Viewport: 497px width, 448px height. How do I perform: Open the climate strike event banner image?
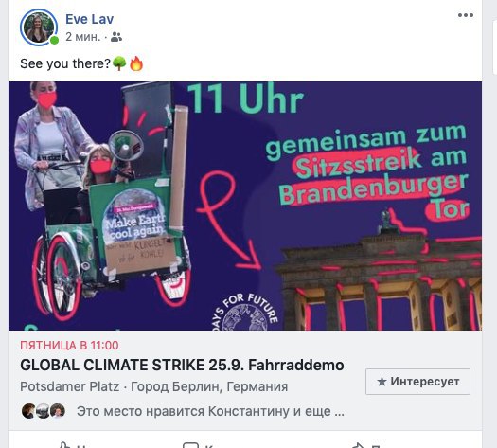[x=245, y=206]
